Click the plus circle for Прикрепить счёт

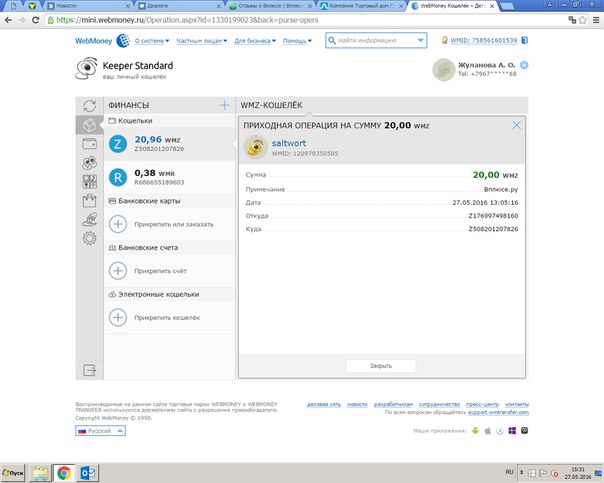click(118, 271)
